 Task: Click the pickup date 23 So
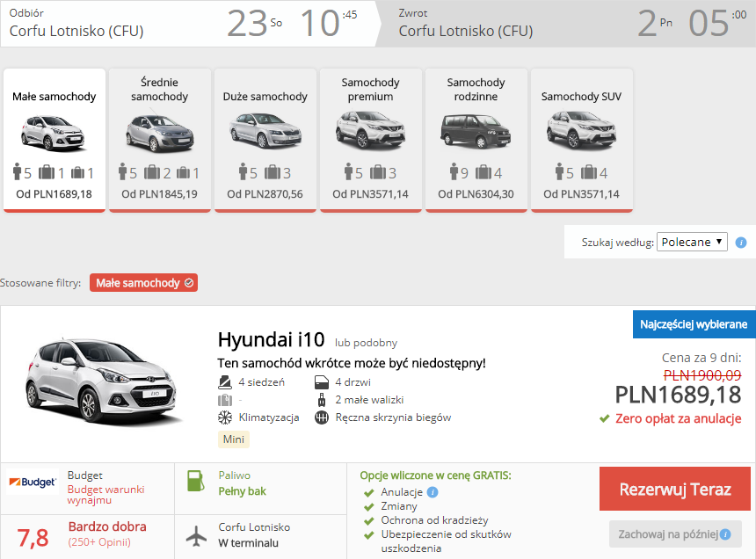(255, 23)
